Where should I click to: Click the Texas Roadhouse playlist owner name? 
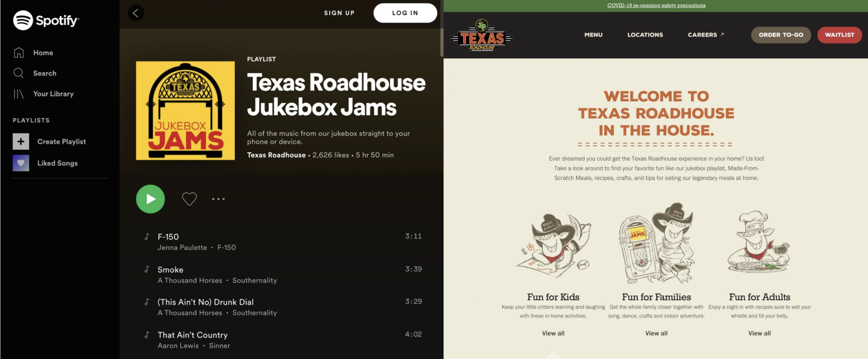pos(276,155)
